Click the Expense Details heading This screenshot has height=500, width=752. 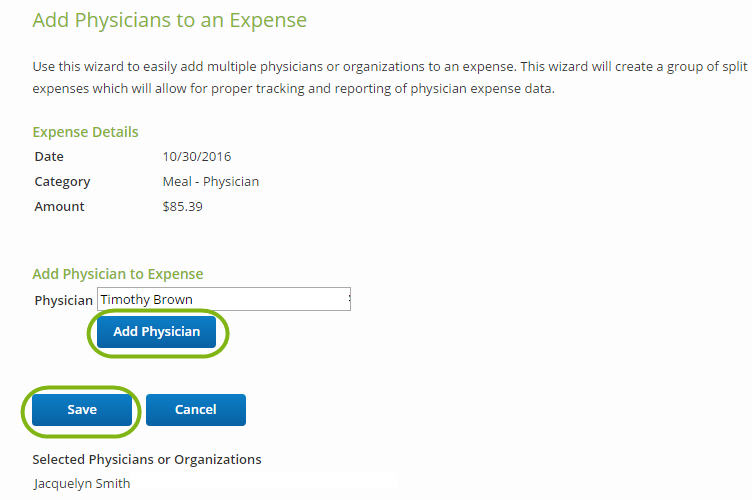tap(85, 132)
